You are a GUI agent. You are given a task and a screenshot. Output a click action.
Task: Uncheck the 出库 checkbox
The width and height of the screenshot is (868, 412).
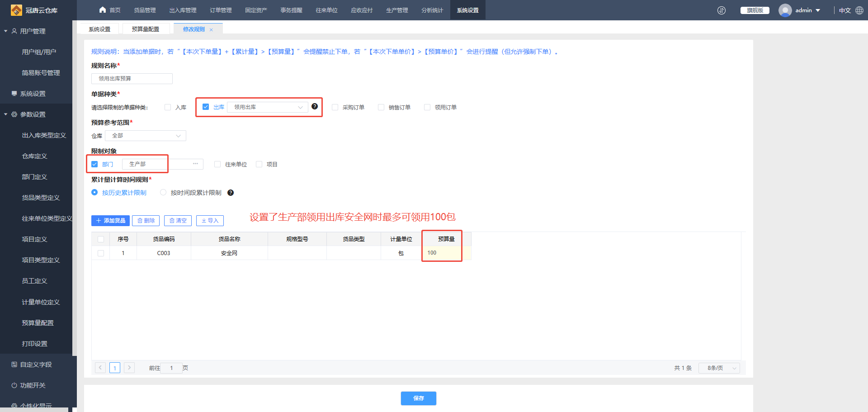(206, 107)
